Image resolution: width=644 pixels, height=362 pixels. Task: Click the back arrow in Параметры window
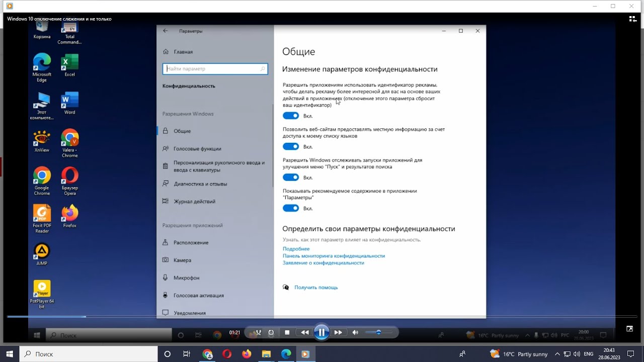[165, 31]
